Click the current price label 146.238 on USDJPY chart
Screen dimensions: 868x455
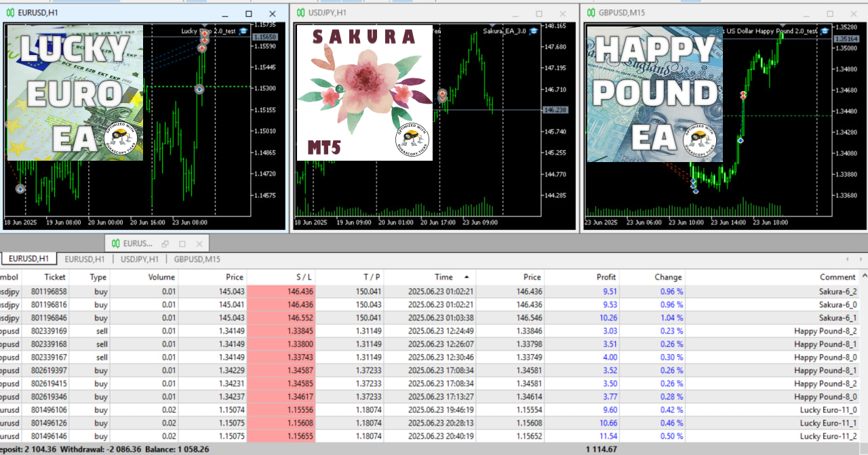pyautogui.click(x=555, y=110)
